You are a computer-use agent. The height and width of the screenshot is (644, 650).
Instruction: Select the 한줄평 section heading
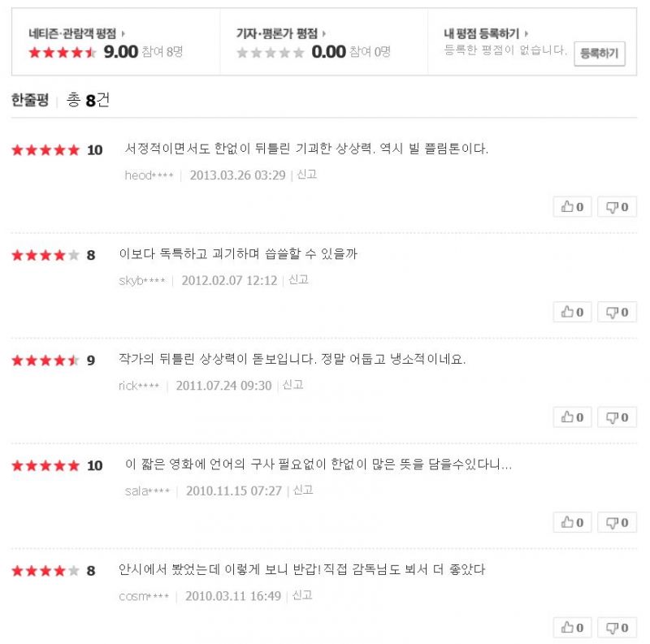(30, 100)
